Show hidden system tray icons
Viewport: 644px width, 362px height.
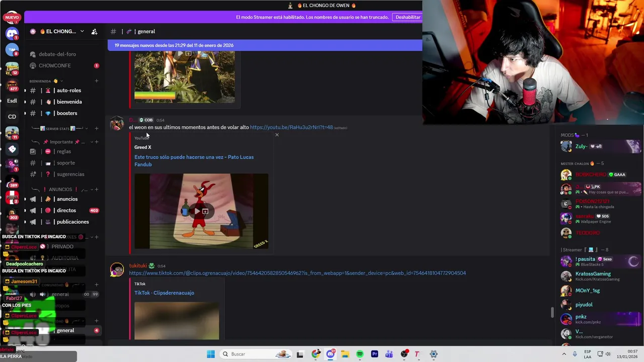click(564, 354)
